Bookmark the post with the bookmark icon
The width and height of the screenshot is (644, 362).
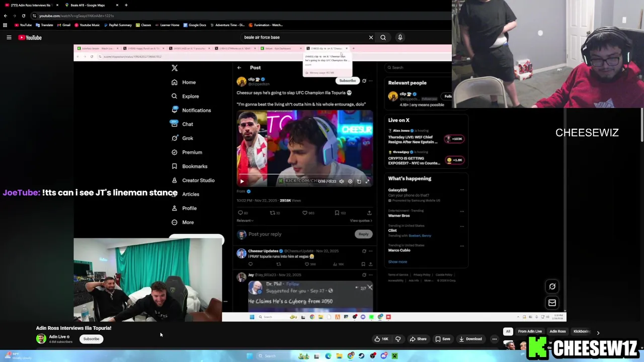pos(337,213)
